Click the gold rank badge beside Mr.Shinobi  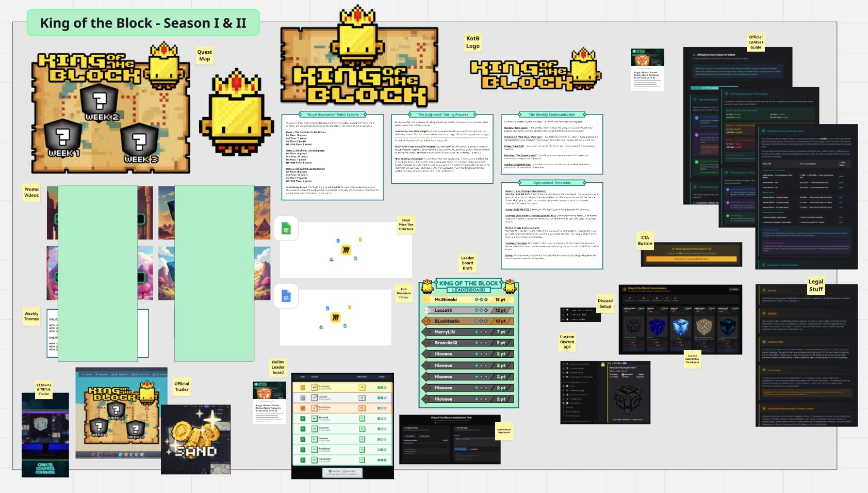point(427,299)
